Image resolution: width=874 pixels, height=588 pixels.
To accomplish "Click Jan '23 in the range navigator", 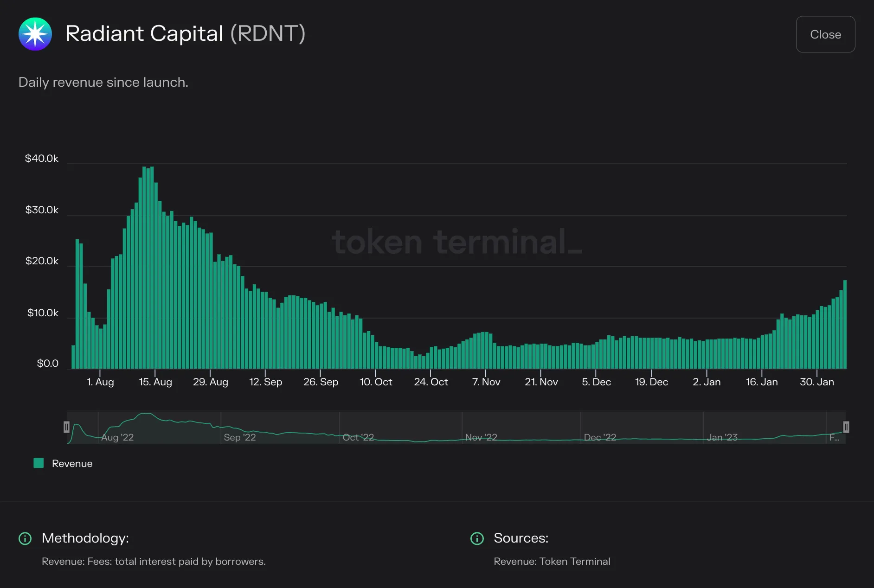I will click(722, 437).
